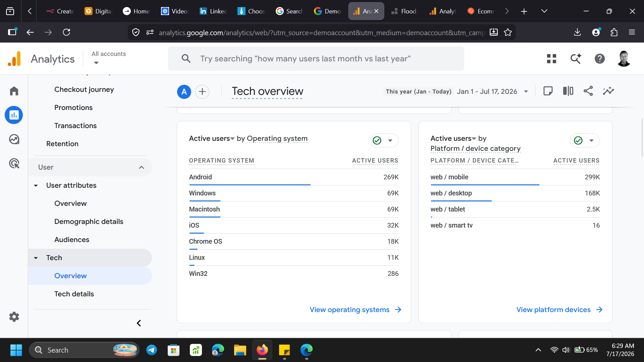
Task: Switch to the Flood browser tab
Action: 404,11
